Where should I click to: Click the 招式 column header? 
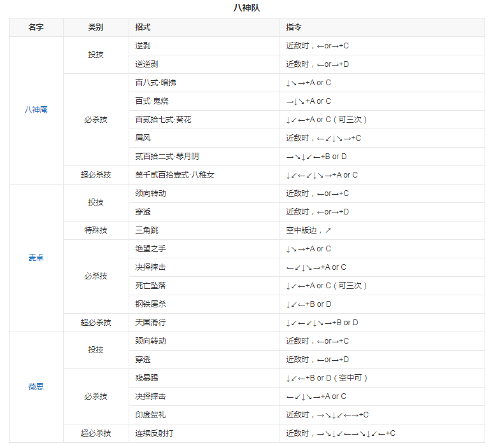(143, 27)
